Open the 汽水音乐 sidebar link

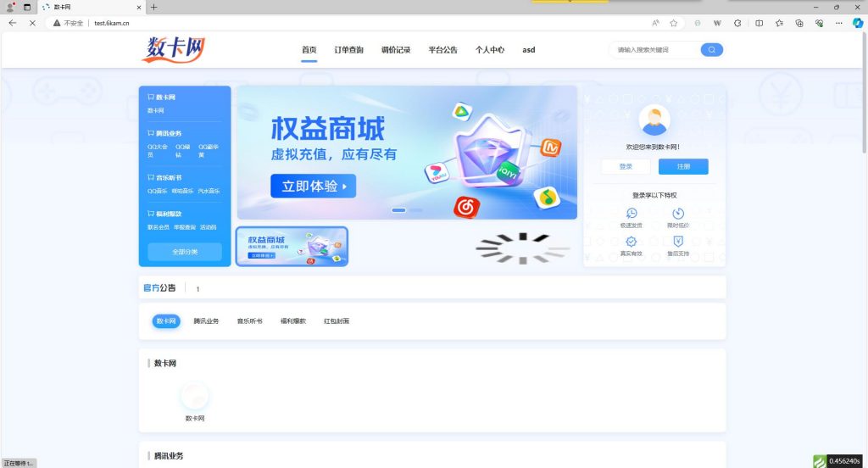click(209, 191)
